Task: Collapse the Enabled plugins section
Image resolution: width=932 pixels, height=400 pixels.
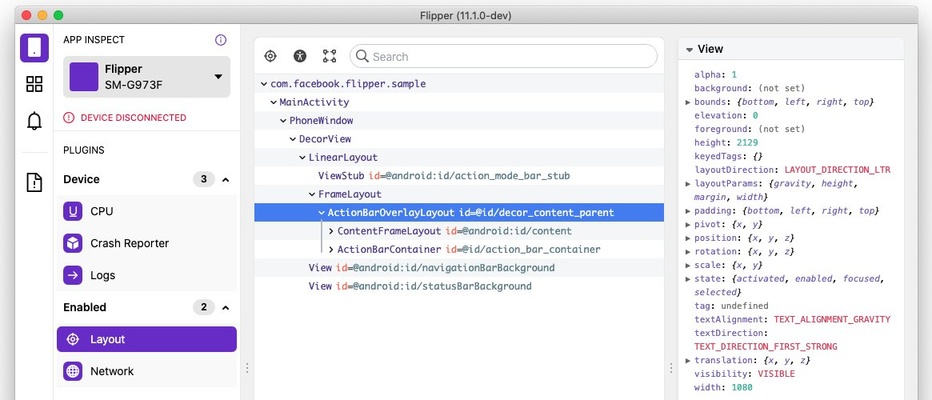Action: 225,307
